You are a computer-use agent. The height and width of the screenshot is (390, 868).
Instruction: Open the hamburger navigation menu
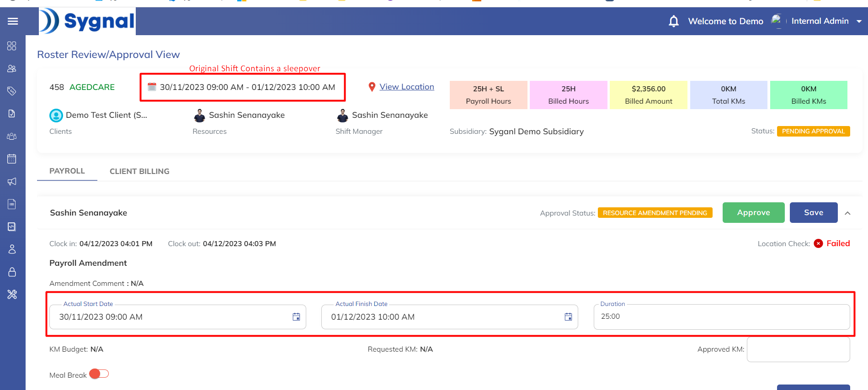click(13, 21)
